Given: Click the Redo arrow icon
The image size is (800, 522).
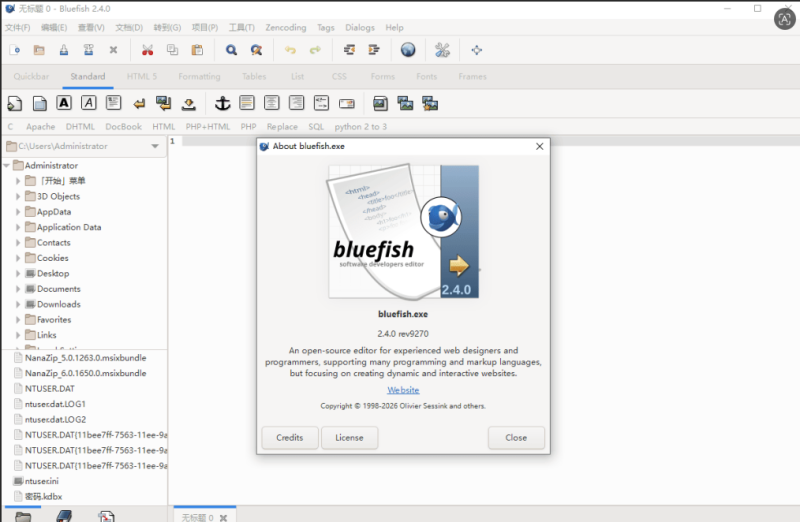Looking at the screenshot, I should (x=315, y=50).
